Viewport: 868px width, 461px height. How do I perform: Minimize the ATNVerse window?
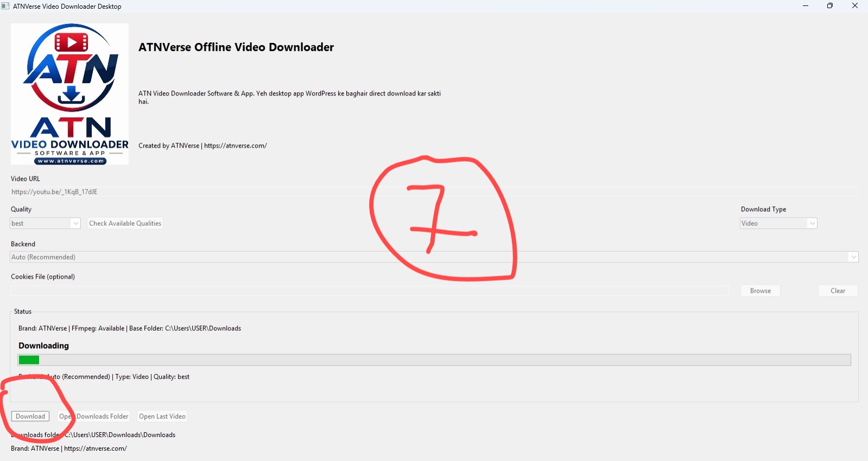coord(806,6)
